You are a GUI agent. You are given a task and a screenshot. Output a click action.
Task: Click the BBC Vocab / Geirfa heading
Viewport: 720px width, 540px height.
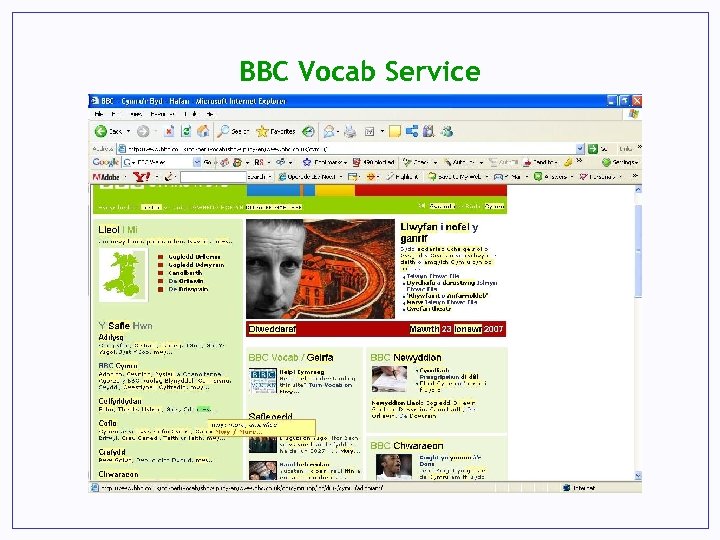(291, 357)
